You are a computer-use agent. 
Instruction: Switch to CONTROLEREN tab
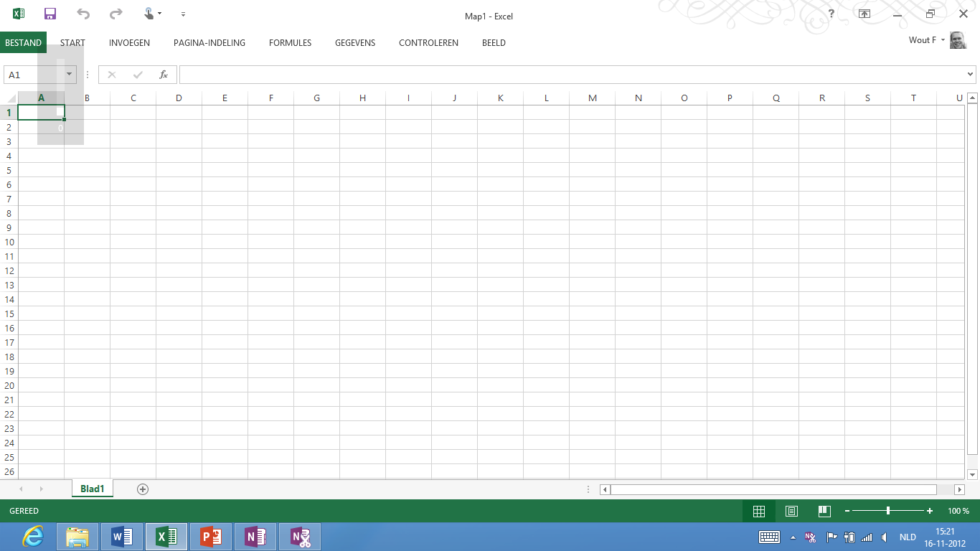(x=428, y=43)
